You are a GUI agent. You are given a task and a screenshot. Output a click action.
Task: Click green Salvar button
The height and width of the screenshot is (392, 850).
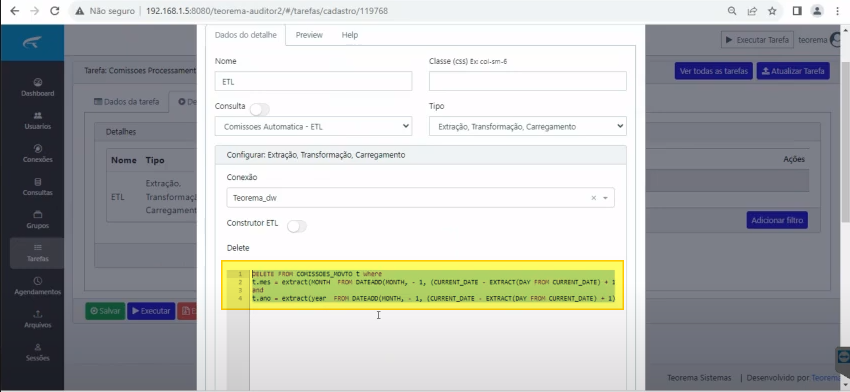coord(105,311)
